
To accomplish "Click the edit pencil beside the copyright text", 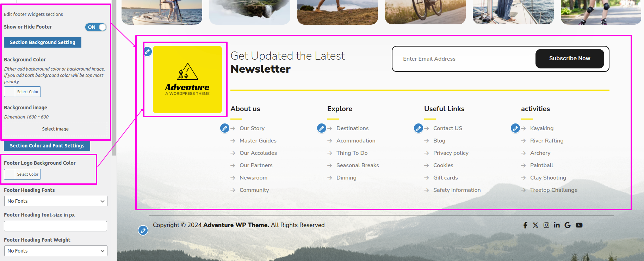I will tap(143, 231).
